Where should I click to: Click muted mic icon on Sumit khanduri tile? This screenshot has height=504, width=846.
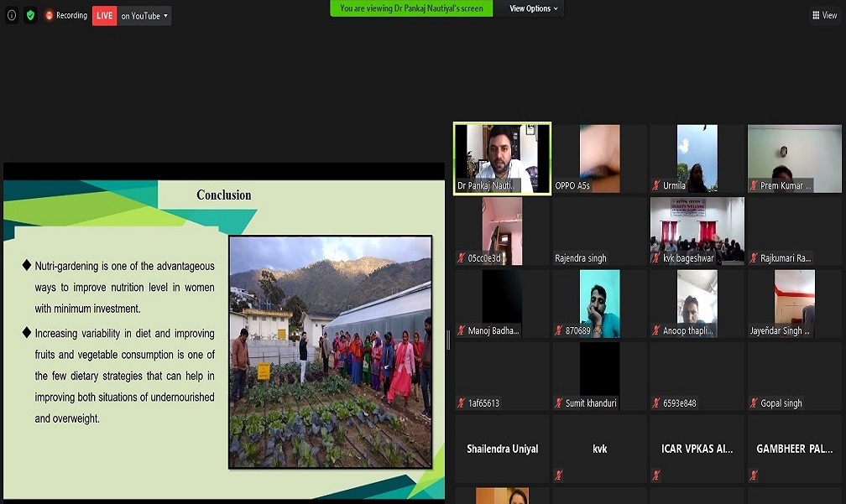tap(559, 403)
